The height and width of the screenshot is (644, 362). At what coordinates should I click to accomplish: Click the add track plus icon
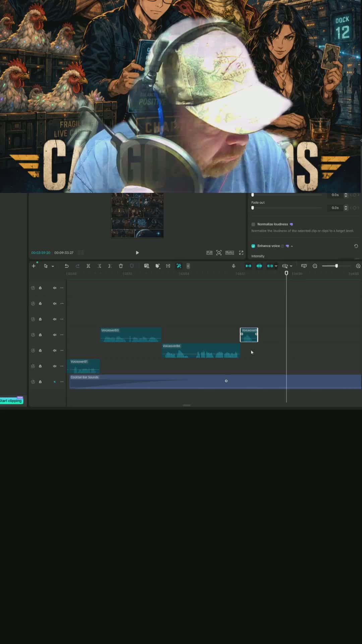click(34, 266)
